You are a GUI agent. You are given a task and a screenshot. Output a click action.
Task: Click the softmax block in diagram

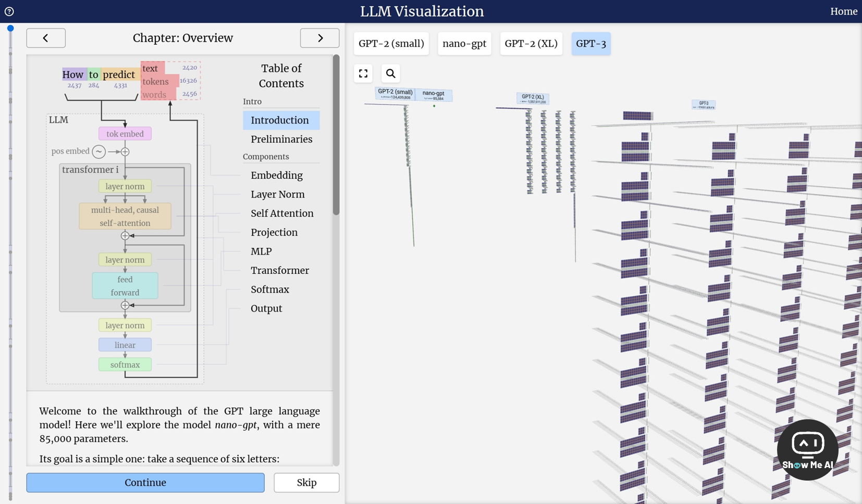(125, 364)
